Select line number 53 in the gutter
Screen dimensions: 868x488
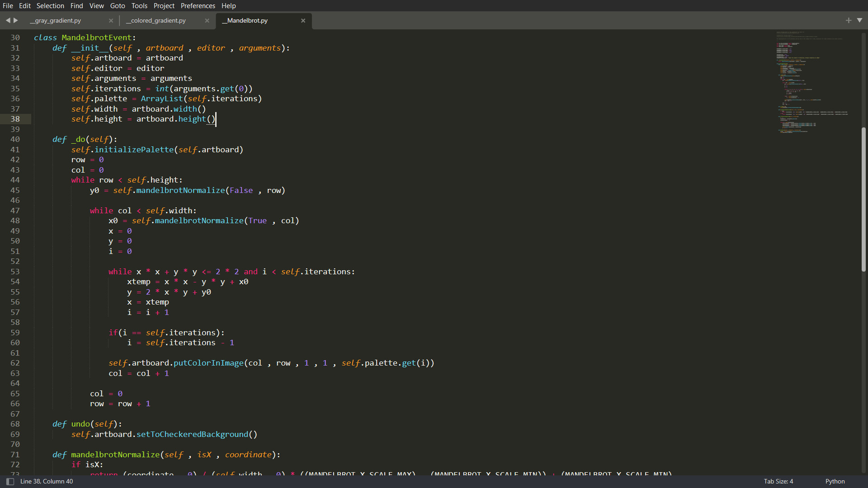(x=15, y=272)
